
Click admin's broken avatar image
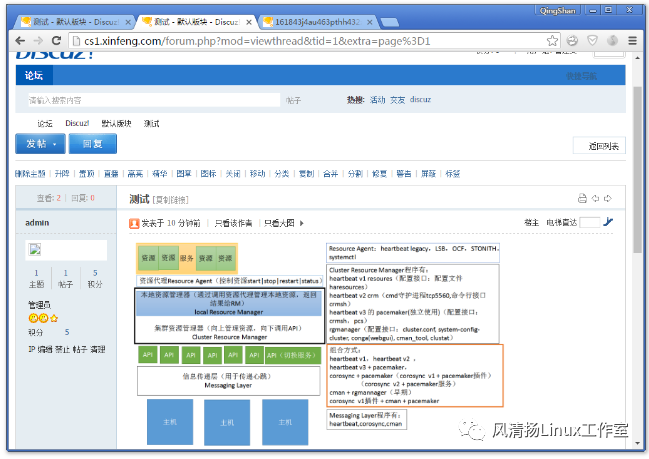click(x=34, y=249)
